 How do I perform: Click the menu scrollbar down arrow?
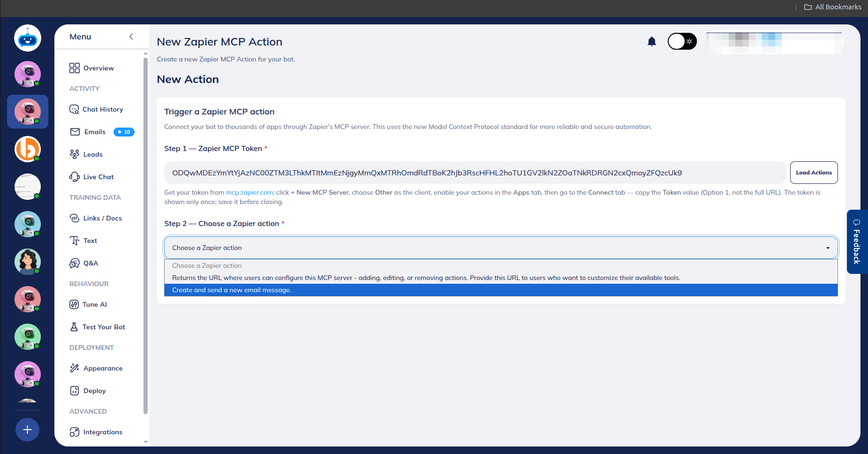coord(145,442)
